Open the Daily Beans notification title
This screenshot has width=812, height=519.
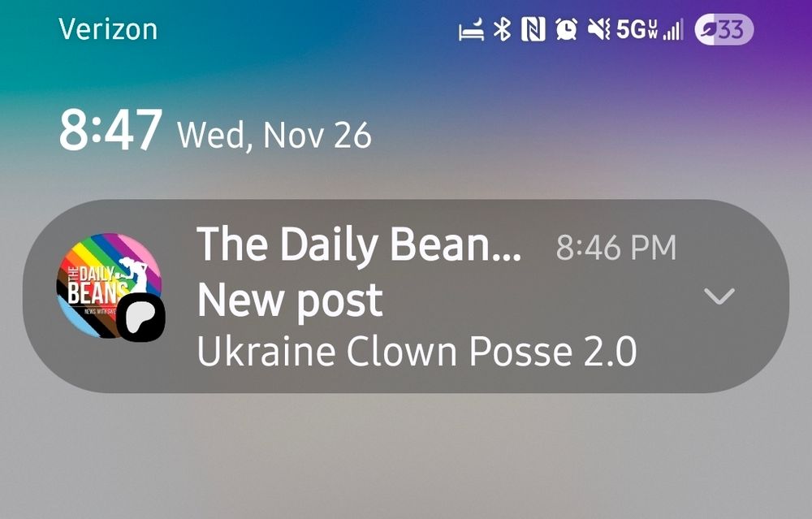tap(359, 244)
